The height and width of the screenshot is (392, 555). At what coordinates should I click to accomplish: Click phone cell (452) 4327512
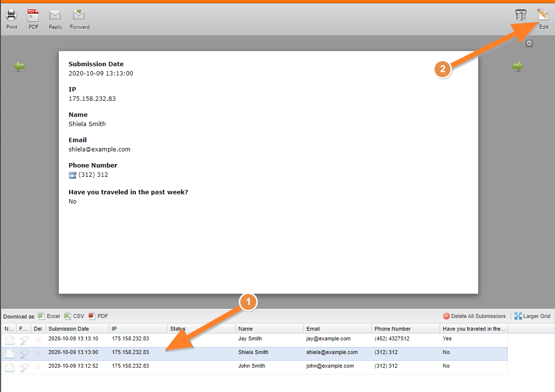pyautogui.click(x=392, y=338)
